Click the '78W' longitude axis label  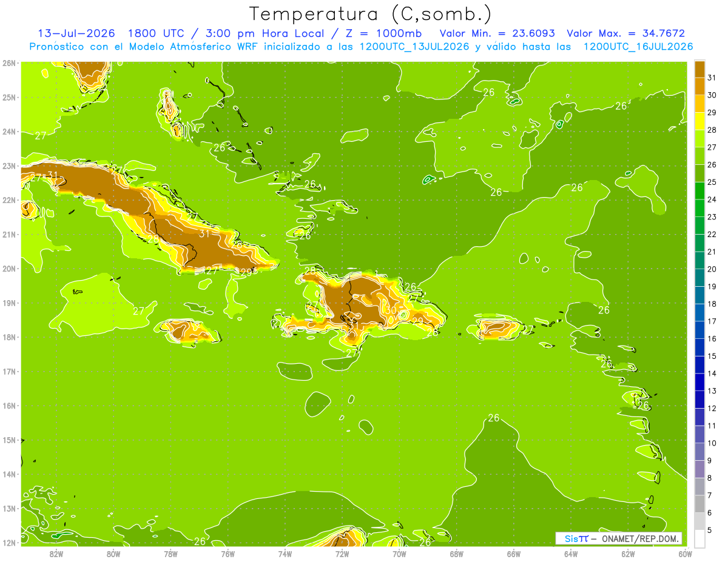pos(170,554)
